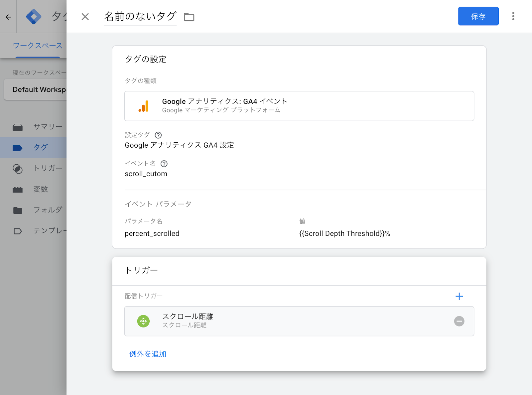
Task: Click the Google Tag Manager logo
Action: pyautogui.click(x=34, y=17)
